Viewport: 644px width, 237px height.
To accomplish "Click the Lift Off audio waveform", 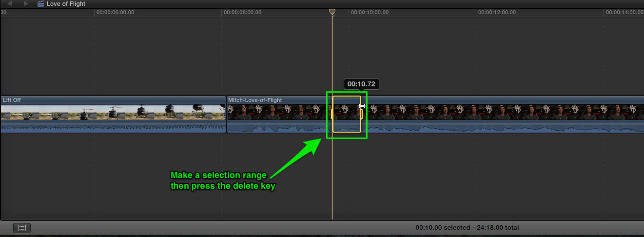I will [113, 127].
